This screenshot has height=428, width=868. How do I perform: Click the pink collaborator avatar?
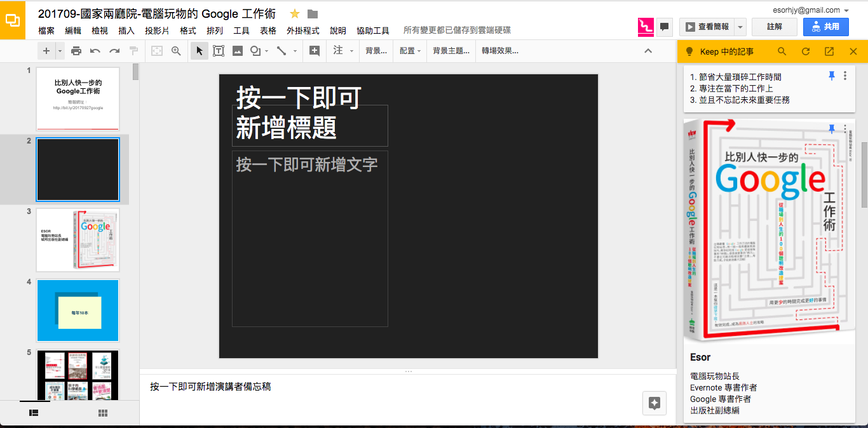click(646, 27)
